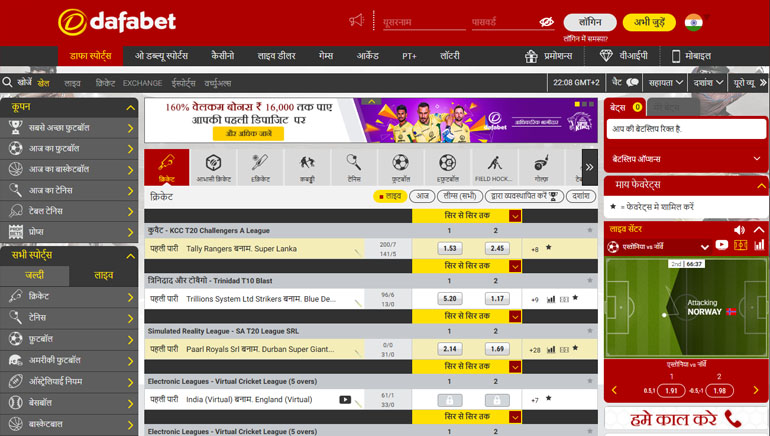
Task: Open Promotions via the gift icon
Action: tap(532, 56)
